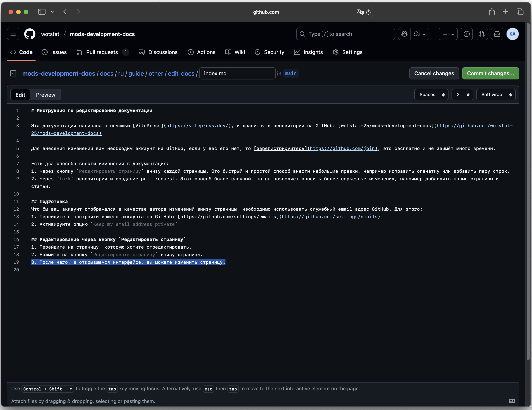
Task: Reload the page in Safari
Action: [x=368, y=12]
